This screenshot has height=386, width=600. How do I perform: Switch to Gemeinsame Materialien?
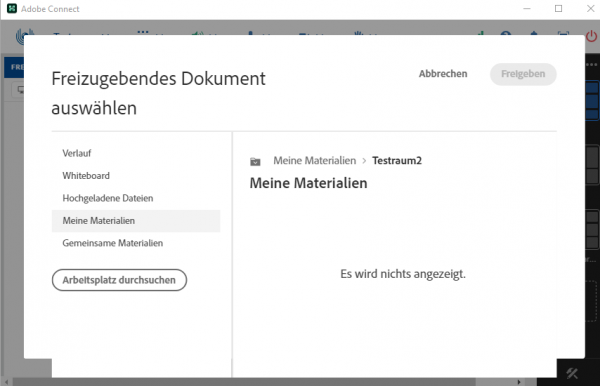click(x=112, y=243)
